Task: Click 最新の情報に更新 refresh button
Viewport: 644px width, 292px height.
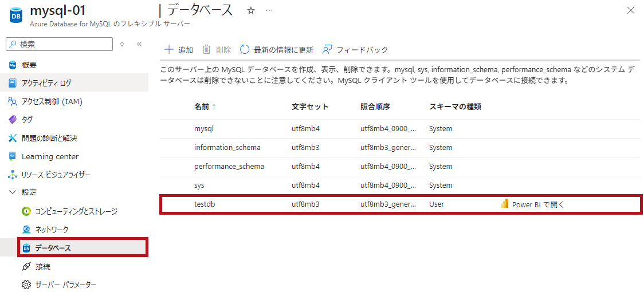Action: [x=277, y=50]
